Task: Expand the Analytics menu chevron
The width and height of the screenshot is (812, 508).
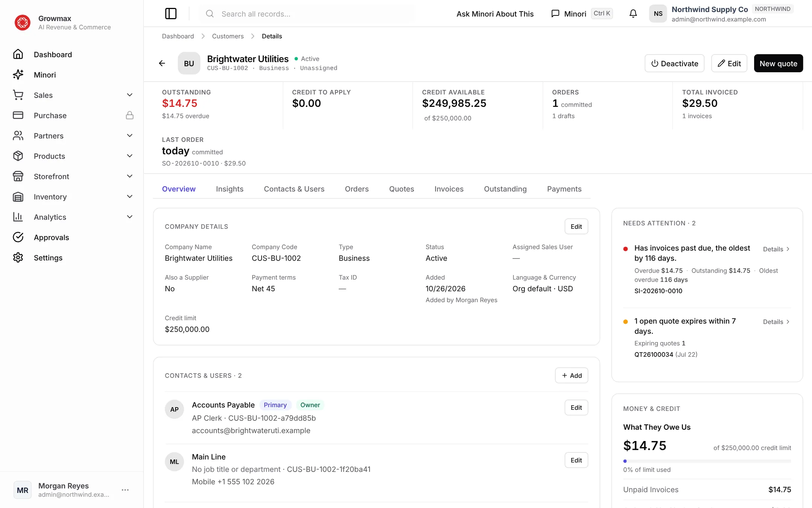Action: click(130, 217)
